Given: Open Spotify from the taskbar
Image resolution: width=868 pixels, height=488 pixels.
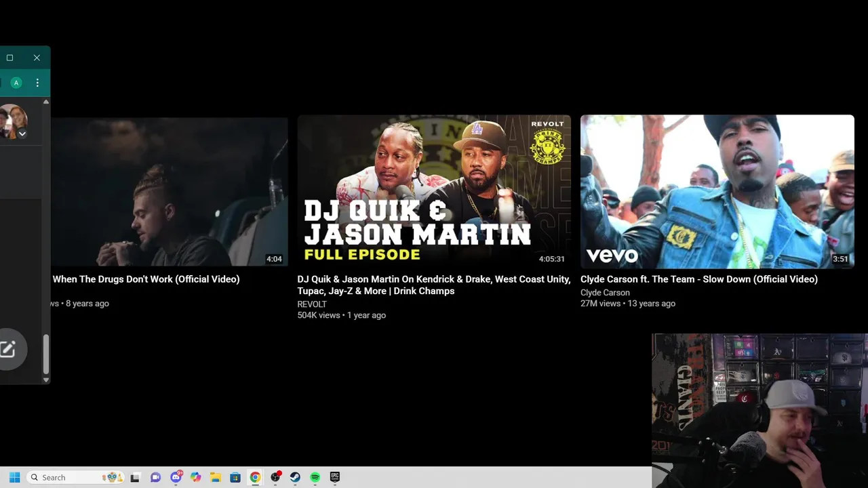Looking at the screenshot, I should pos(315,477).
